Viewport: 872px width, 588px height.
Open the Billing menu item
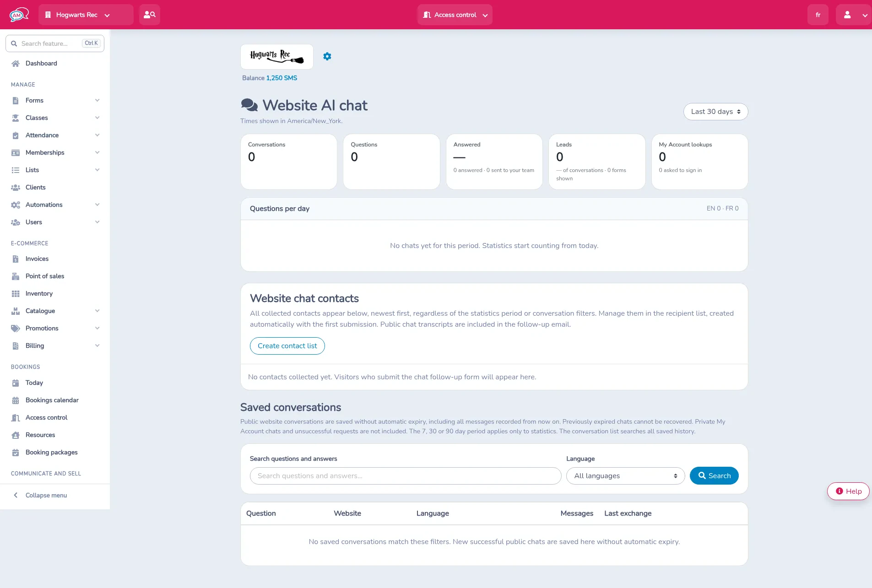pos(55,346)
